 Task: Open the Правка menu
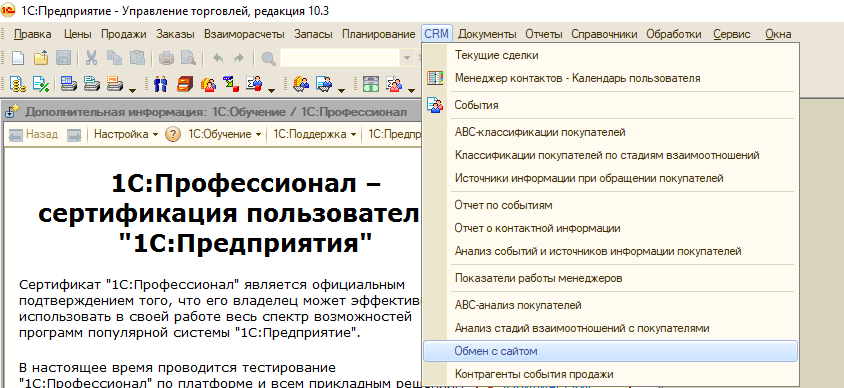pyautogui.click(x=32, y=34)
